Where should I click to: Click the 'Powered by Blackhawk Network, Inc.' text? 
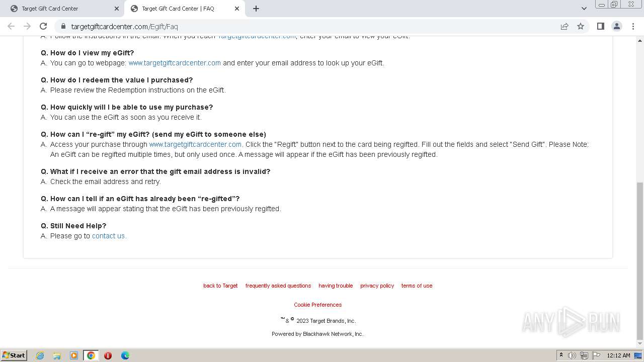(x=317, y=334)
